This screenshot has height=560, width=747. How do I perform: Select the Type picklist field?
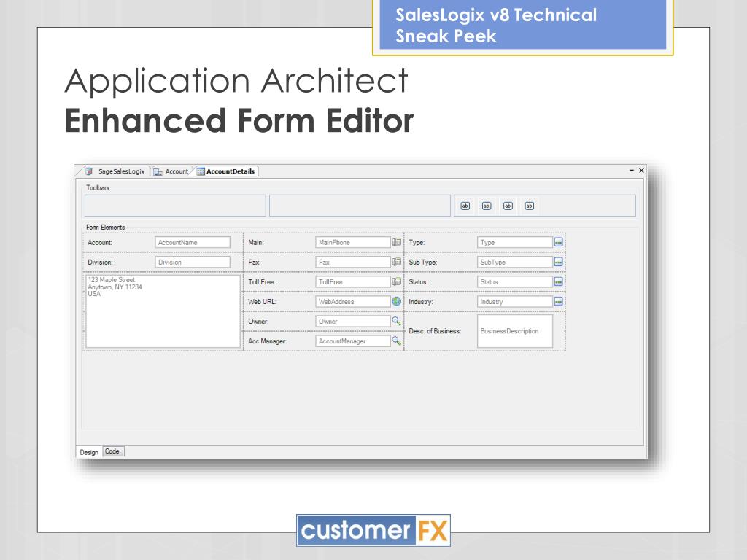click(x=515, y=242)
